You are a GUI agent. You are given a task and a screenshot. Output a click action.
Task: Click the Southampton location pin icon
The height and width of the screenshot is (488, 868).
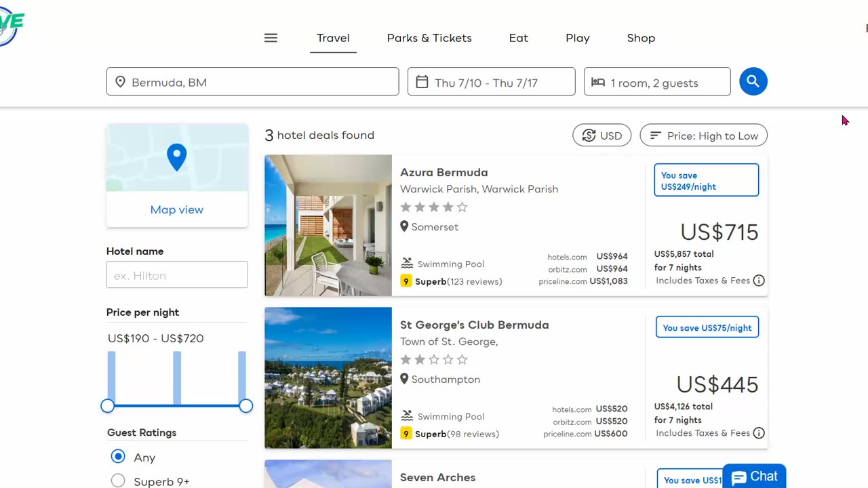pos(404,379)
